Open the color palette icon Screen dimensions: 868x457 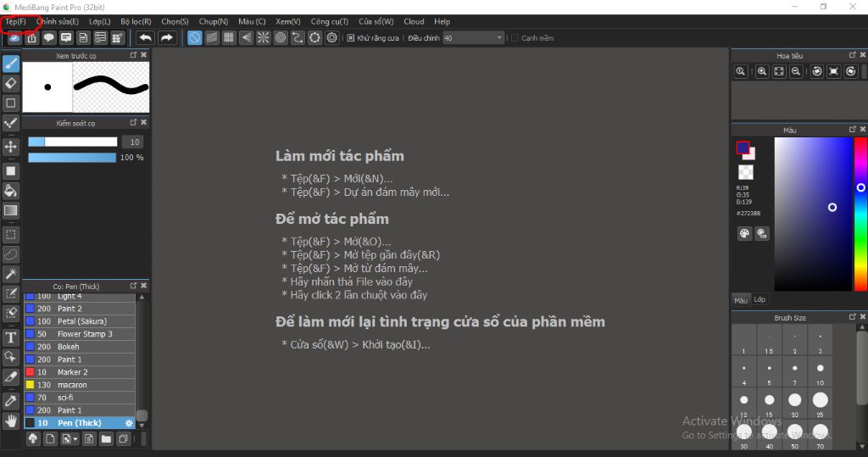744,233
